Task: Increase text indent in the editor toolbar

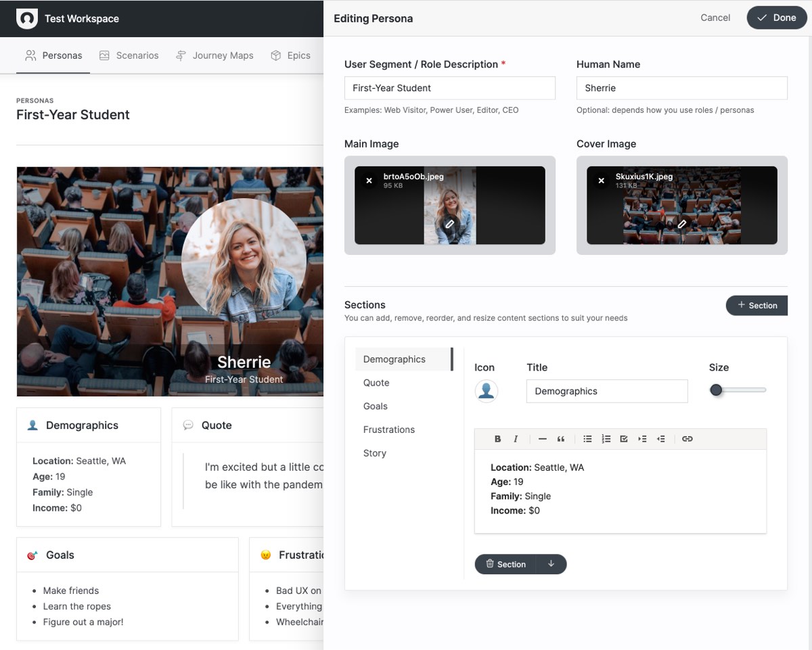Action: coord(641,438)
